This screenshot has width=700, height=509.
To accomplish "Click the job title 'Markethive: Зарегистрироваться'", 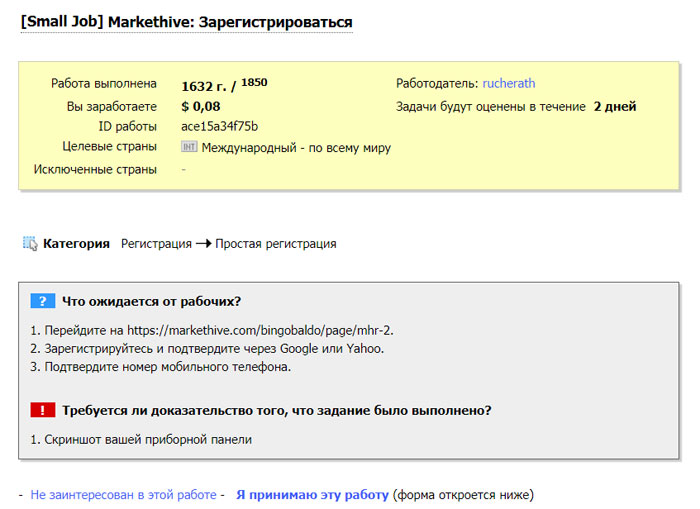I will [230, 22].
